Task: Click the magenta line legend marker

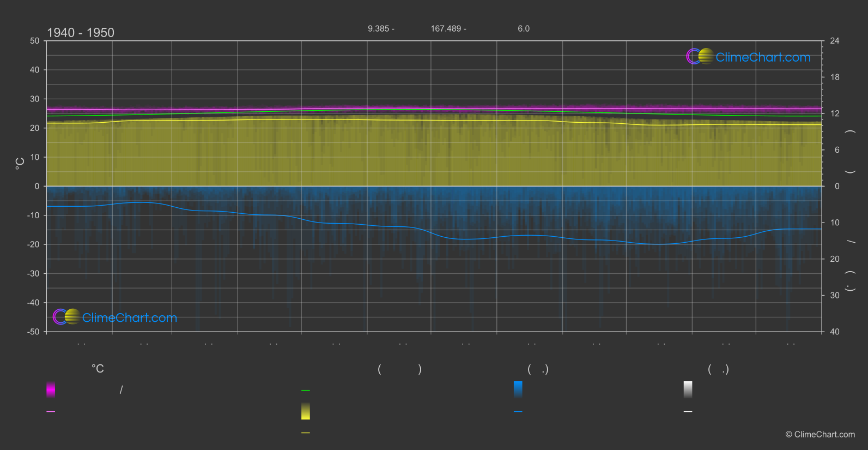Action: pyautogui.click(x=51, y=412)
